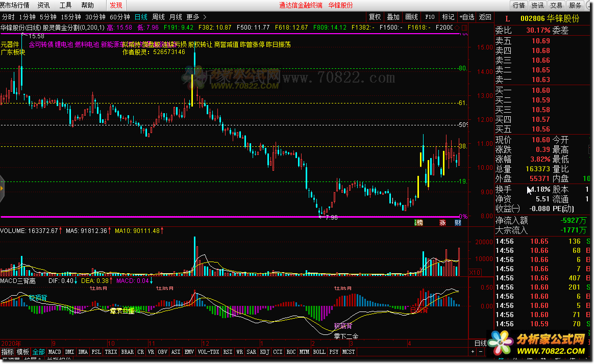Click the 叠加 overlay toolbar button

tap(393, 17)
